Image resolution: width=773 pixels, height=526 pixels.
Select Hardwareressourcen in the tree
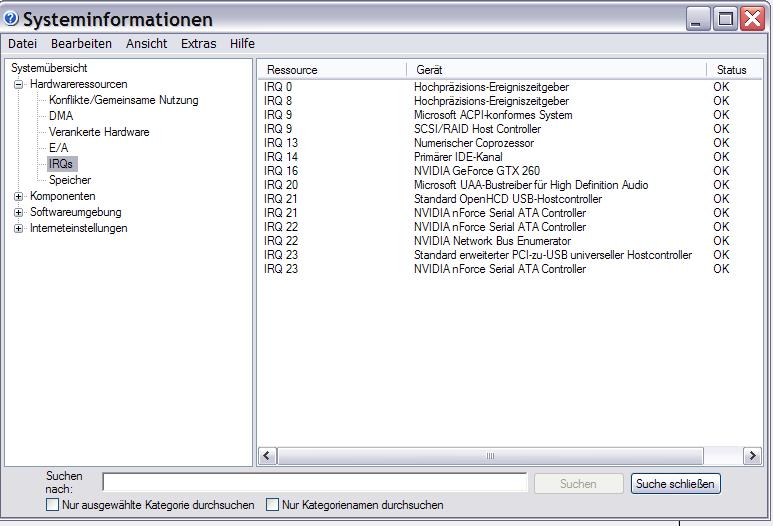(x=79, y=84)
